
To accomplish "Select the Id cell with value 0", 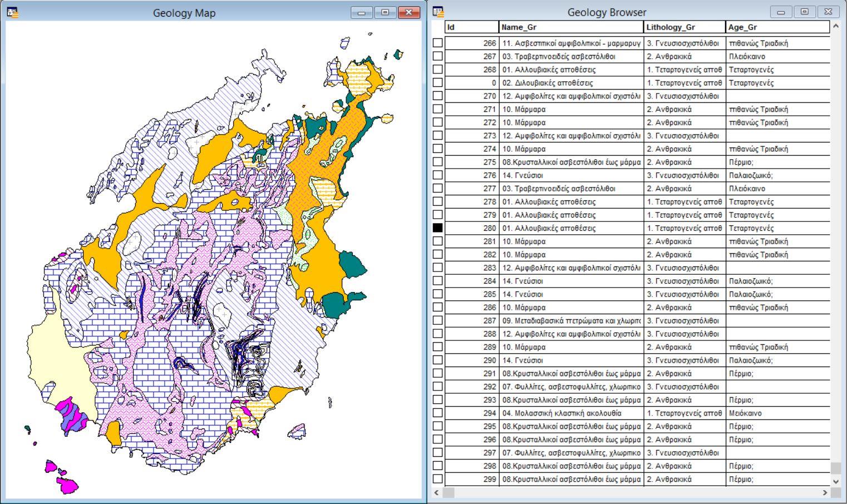I will tap(471, 83).
